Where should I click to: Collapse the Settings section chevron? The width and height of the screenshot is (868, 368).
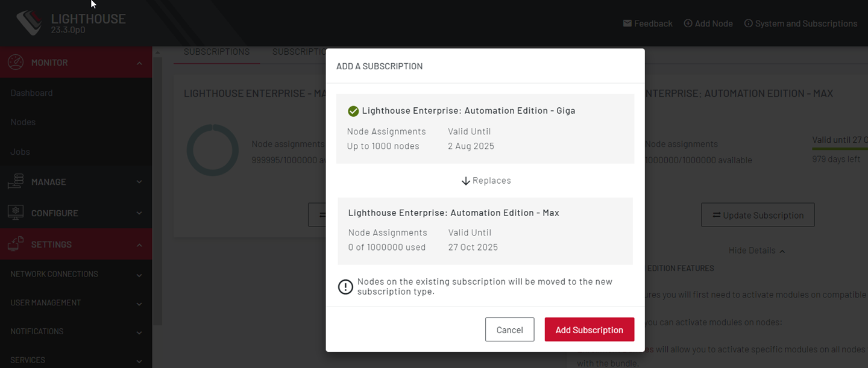pyautogui.click(x=139, y=245)
